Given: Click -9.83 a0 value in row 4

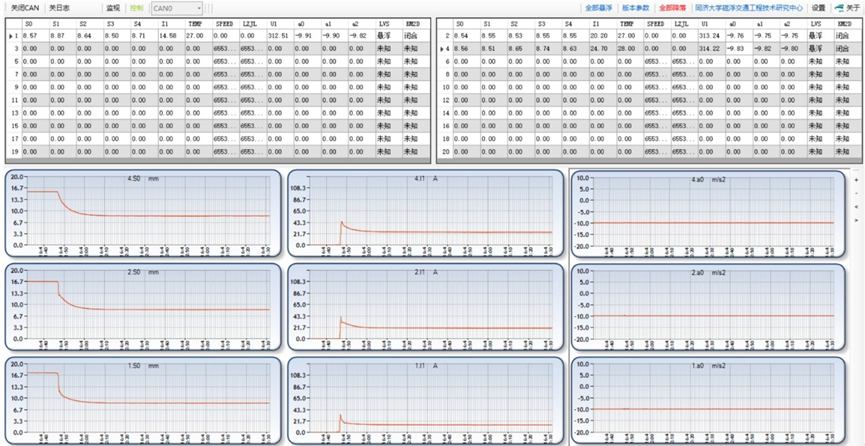Looking at the screenshot, I should click(x=739, y=49).
